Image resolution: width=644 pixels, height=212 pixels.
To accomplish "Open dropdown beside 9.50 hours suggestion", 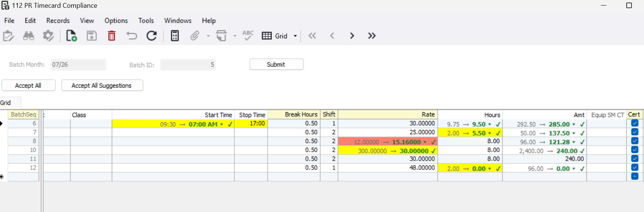I will [490, 124].
